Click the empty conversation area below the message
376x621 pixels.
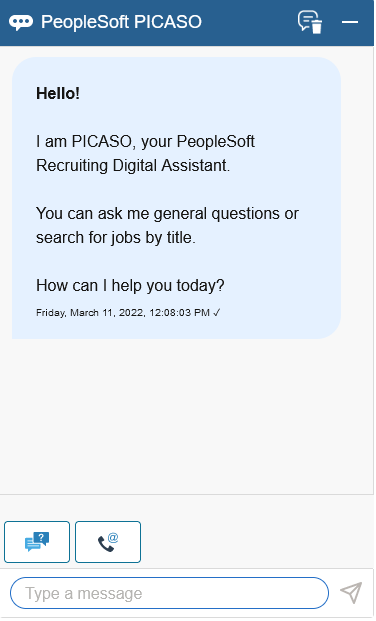[x=186, y=416]
